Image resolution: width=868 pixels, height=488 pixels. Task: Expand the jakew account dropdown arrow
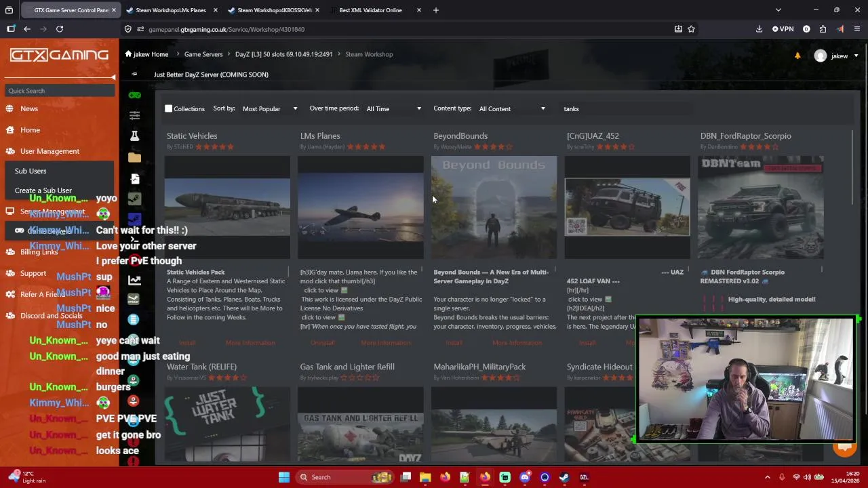(x=856, y=56)
